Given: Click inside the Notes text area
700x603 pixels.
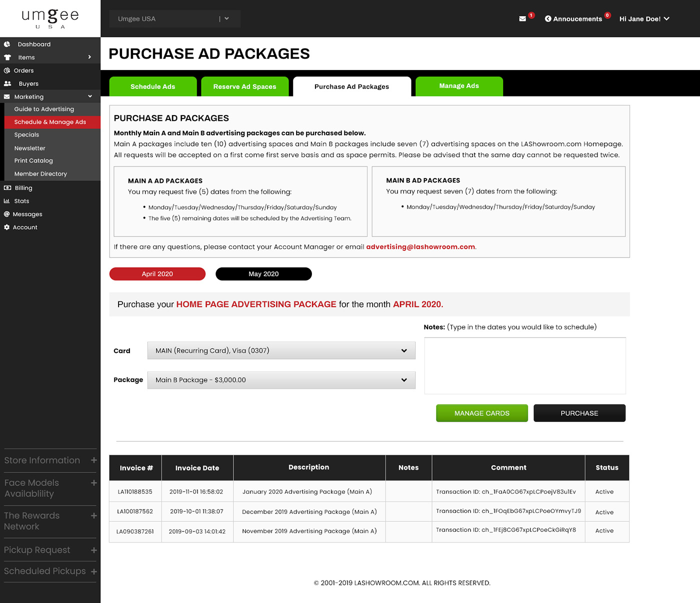Looking at the screenshot, I should pyautogui.click(x=524, y=365).
